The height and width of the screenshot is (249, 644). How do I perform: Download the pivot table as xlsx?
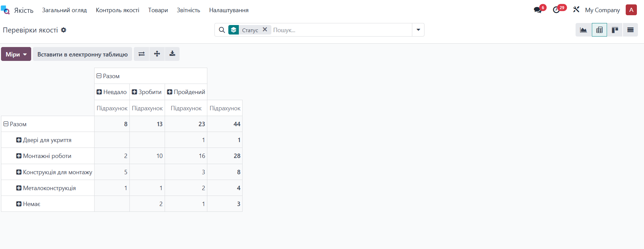172,54
